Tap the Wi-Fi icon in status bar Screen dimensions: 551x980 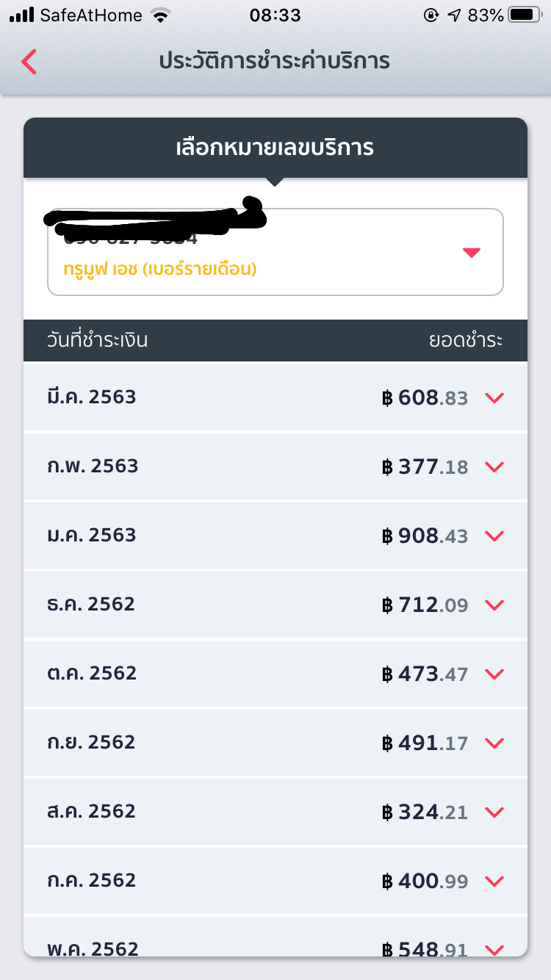coord(159,15)
